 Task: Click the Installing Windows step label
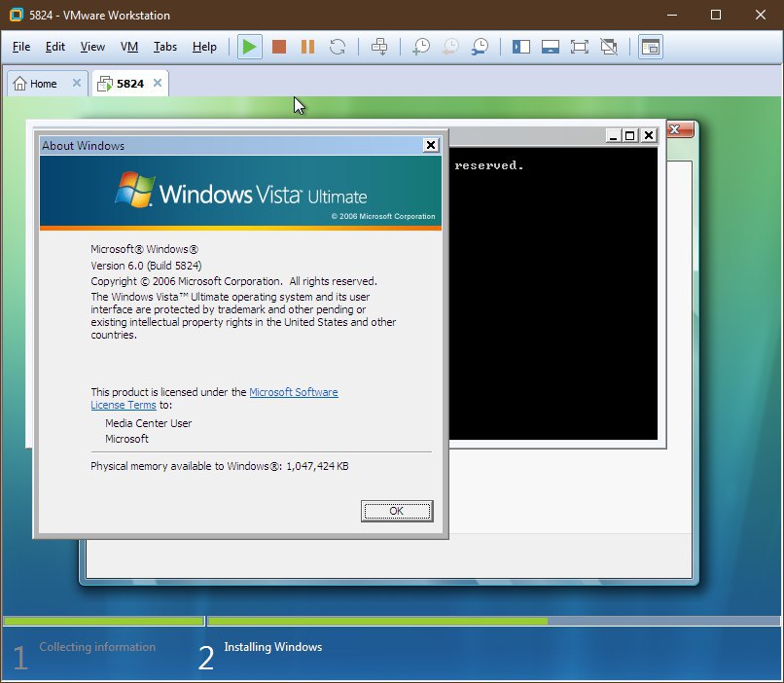(273, 646)
